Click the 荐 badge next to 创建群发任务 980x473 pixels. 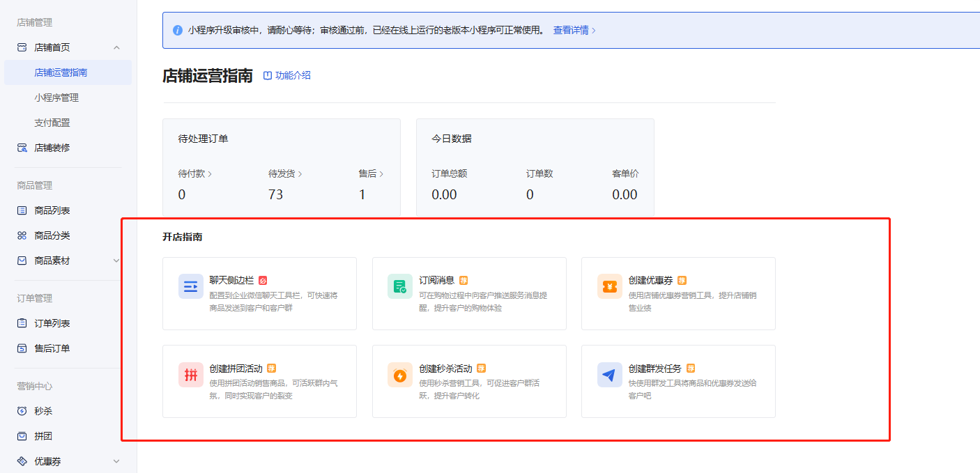click(691, 369)
